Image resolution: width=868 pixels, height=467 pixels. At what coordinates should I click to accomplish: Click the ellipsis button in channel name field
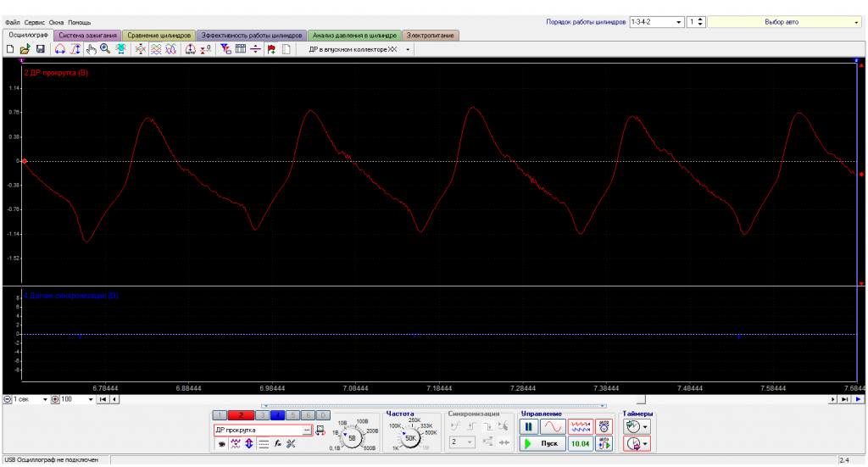click(307, 430)
